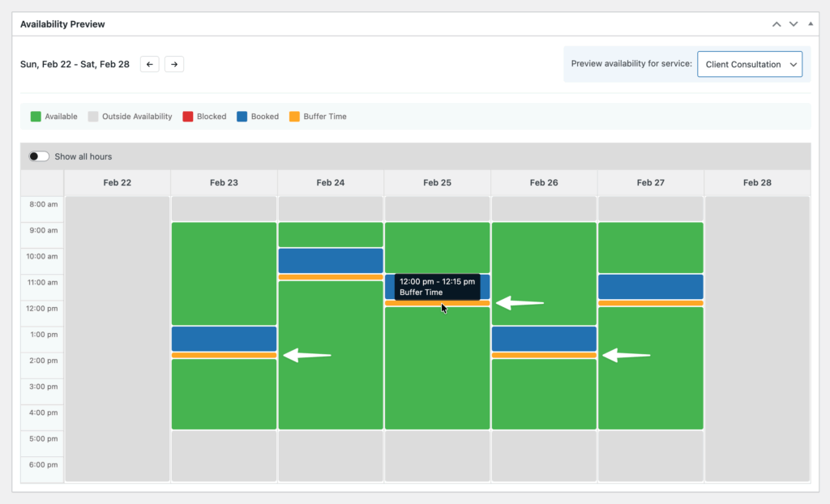Viewport: 830px width, 504px height.
Task: Navigate to the previous week with the back arrow
Action: tap(149, 64)
